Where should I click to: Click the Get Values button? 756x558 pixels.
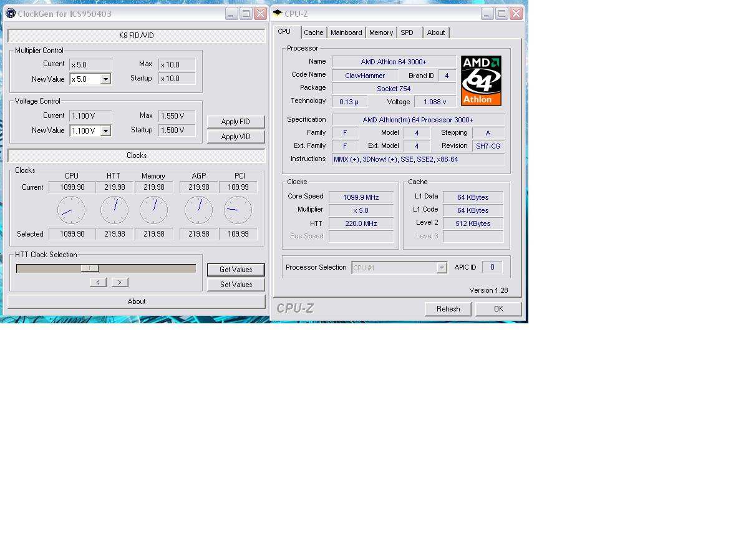[236, 270]
